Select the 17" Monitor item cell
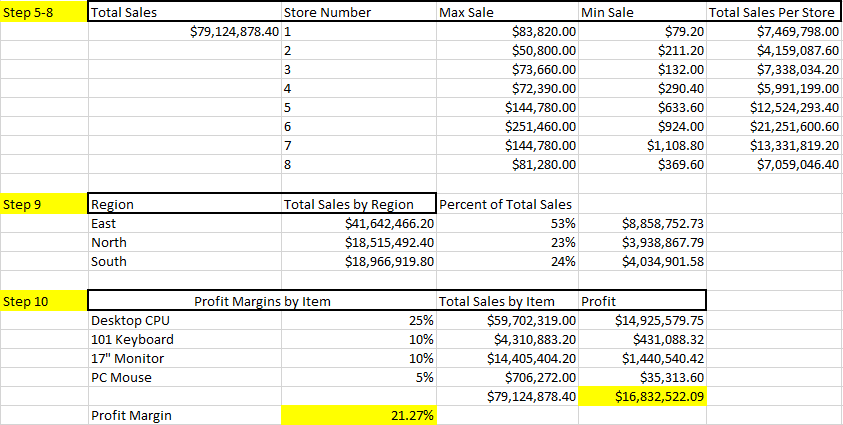The image size is (843, 425). pyautogui.click(x=185, y=358)
